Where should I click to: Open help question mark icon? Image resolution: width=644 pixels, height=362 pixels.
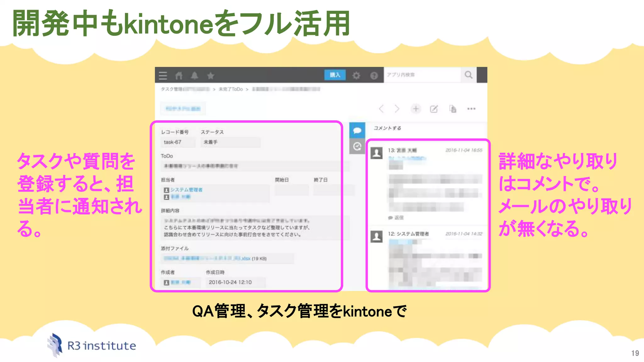(374, 75)
